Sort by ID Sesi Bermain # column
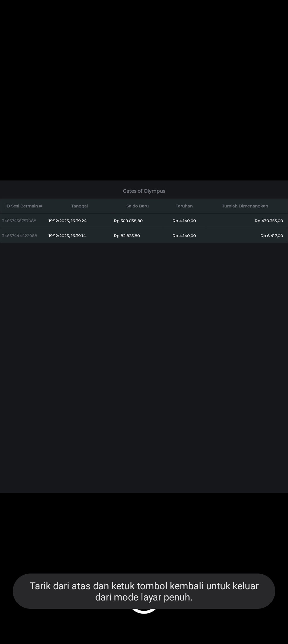 pyautogui.click(x=24, y=206)
